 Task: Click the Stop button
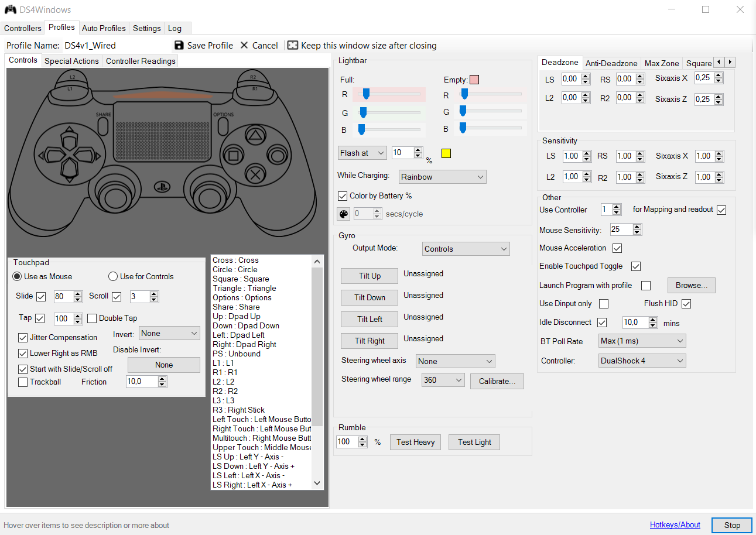[x=732, y=525]
